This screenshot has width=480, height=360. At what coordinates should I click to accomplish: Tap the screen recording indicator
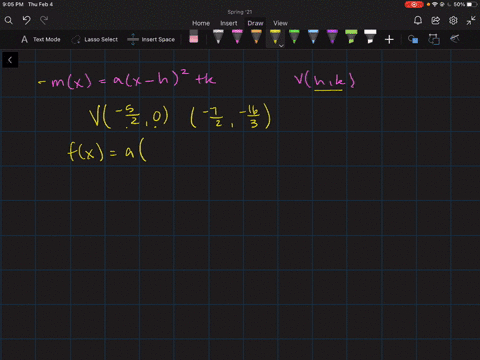(414, 4)
